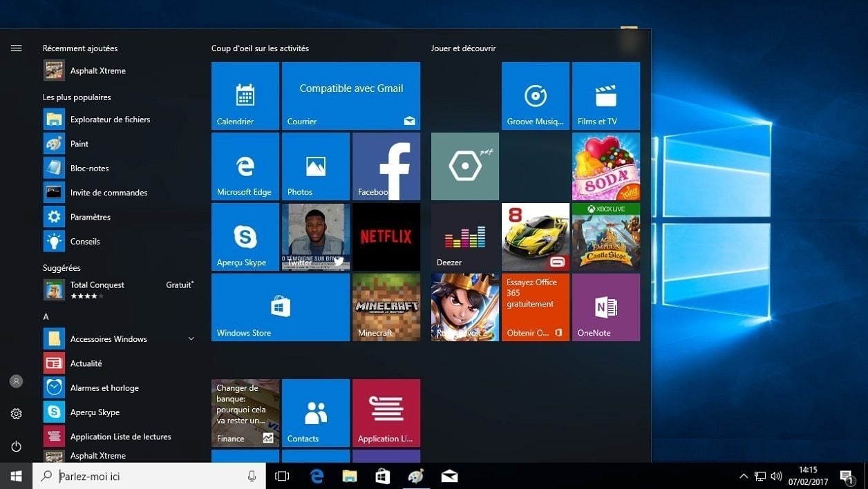Open File Explorer from the taskbar
Viewport: 868px width, 489px height.
[x=350, y=476]
